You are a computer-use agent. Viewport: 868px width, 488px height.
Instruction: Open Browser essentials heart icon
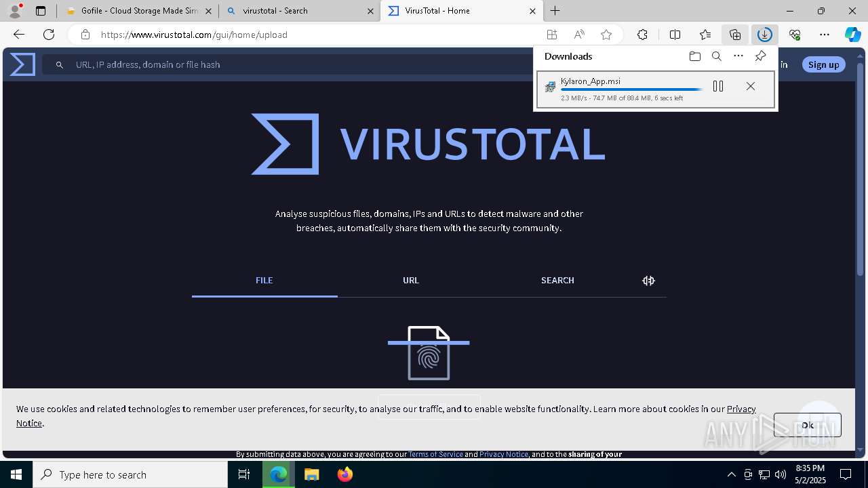[795, 35]
